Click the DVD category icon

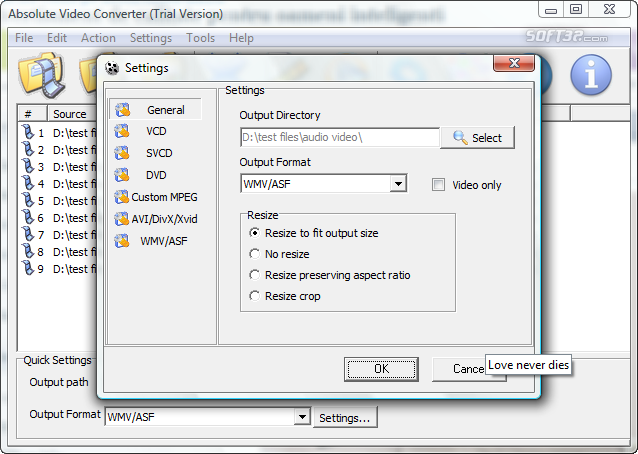tap(122, 175)
